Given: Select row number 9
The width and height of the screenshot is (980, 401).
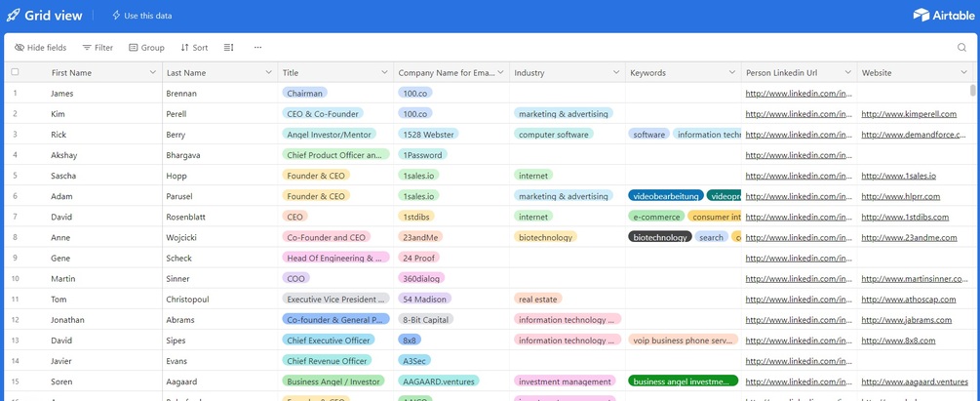Looking at the screenshot, I should [x=15, y=259].
